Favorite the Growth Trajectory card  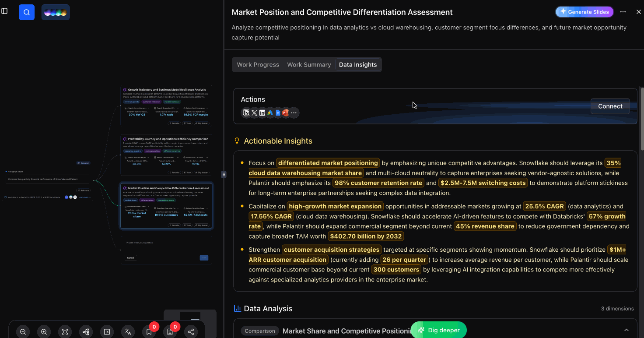click(174, 123)
